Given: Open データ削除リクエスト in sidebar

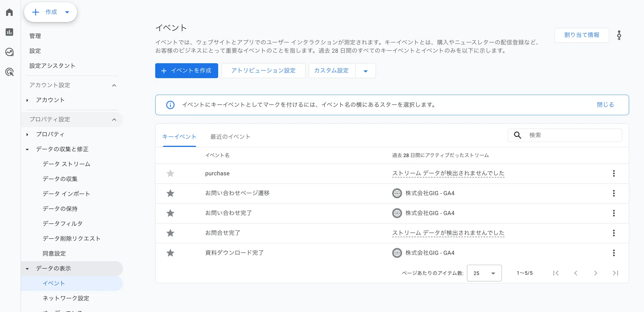Looking at the screenshot, I should click(71, 239).
